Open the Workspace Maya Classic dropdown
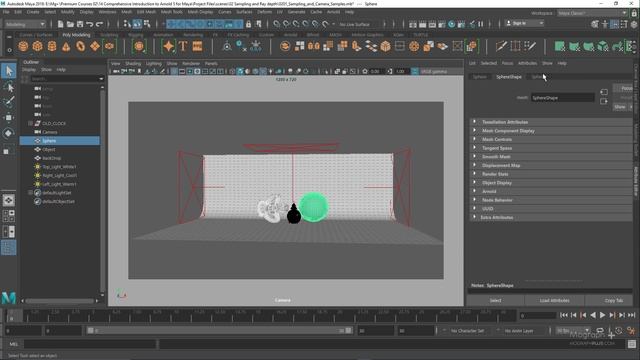Viewport: 640px width, 360px height. click(x=592, y=13)
